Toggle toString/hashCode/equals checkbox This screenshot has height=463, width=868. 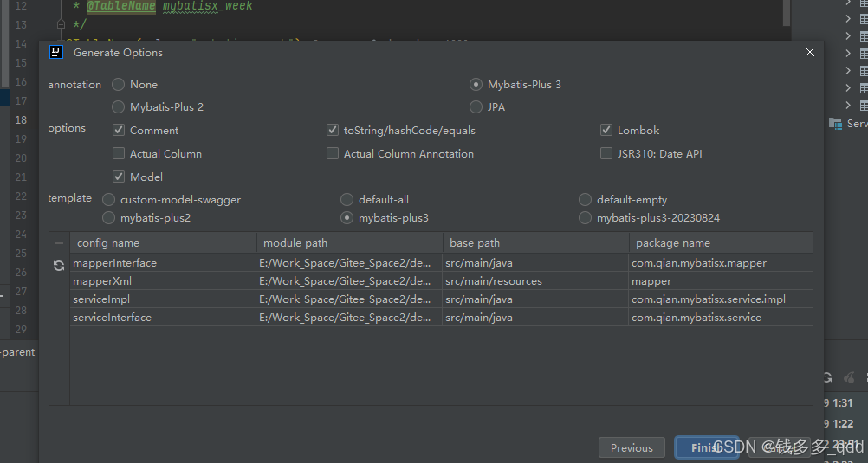coord(332,130)
